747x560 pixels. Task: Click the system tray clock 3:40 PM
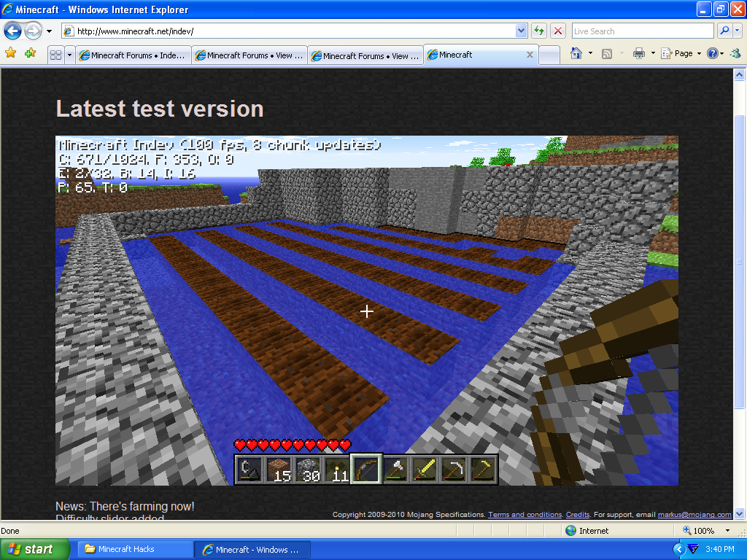click(720, 549)
